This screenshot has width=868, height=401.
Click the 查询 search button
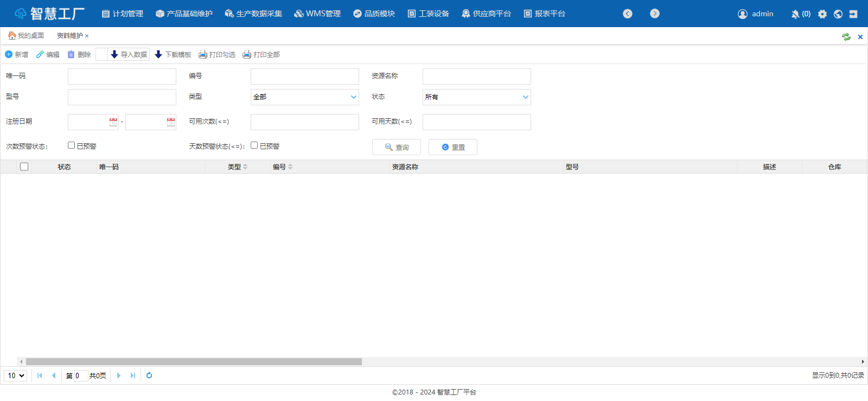(397, 147)
